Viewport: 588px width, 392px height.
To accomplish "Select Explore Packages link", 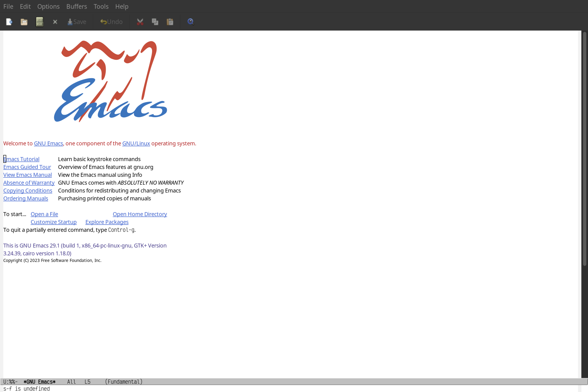I will [107, 222].
